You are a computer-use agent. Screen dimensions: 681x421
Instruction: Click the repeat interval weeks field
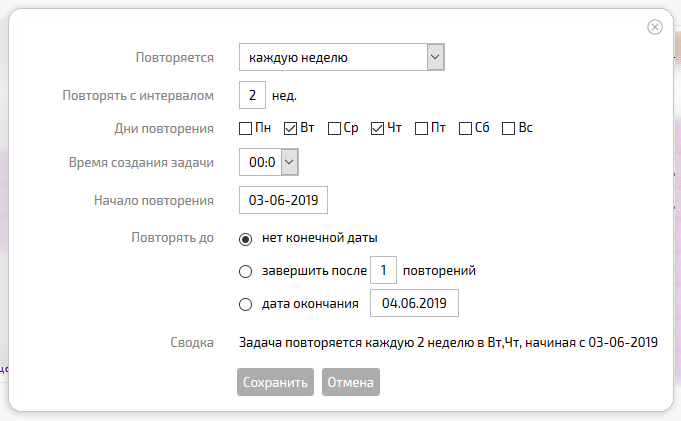pyautogui.click(x=252, y=95)
